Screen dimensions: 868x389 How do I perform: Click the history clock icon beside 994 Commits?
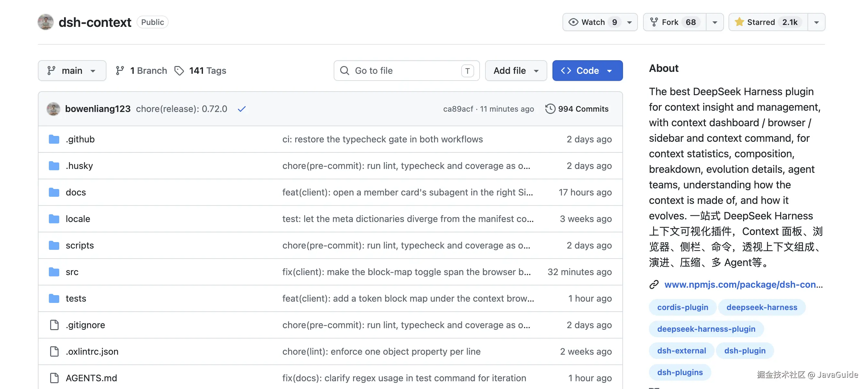tap(550, 109)
